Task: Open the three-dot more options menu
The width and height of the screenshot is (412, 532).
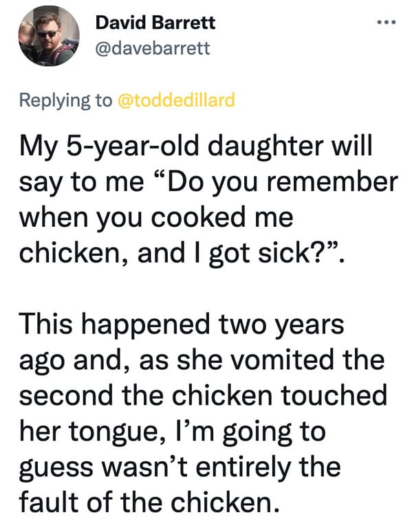Action: 386,23
